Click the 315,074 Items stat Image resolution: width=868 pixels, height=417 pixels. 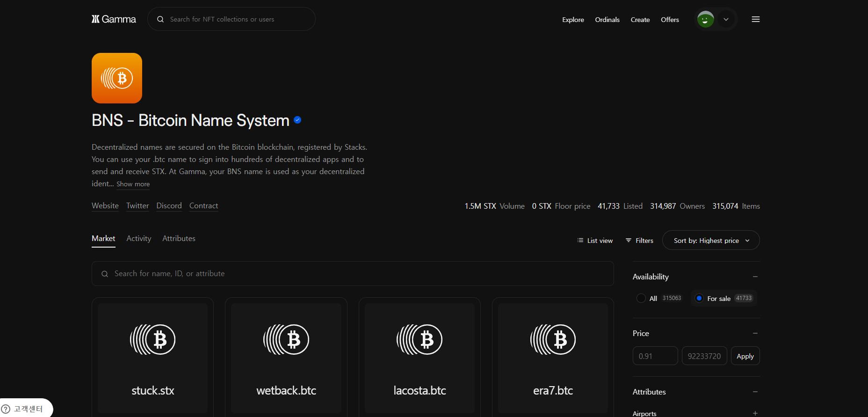(736, 206)
